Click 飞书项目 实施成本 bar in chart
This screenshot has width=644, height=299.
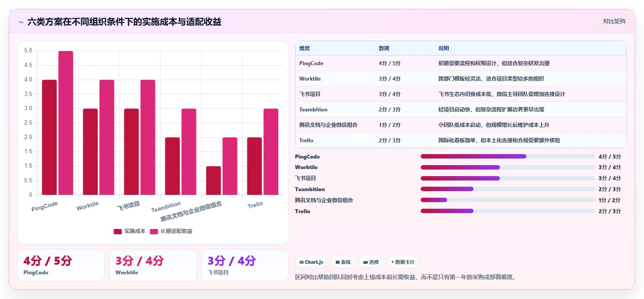tap(131, 151)
